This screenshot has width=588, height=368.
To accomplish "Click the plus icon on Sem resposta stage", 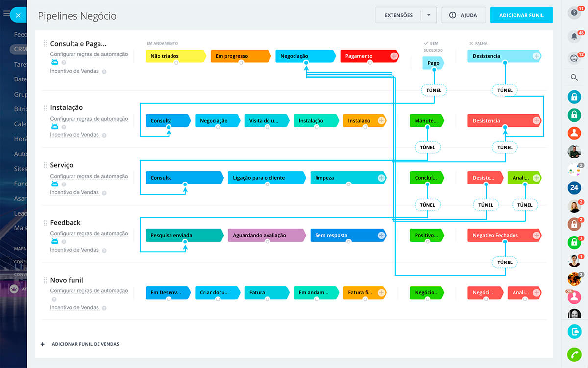I will [381, 236].
